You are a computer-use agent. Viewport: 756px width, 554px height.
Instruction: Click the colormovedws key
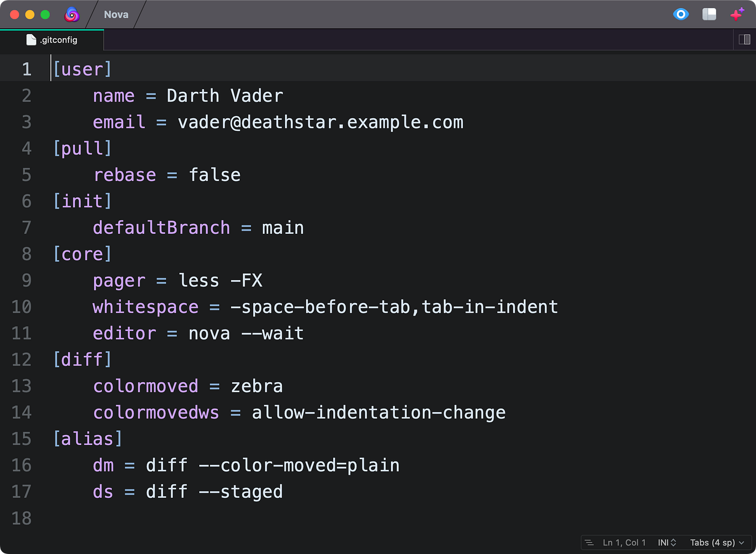click(x=156, y=413)
